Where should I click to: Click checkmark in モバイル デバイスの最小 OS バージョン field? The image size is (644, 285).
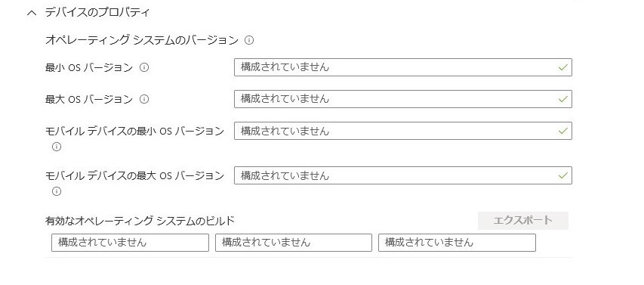pyautogui.click(x=562, y=131)
